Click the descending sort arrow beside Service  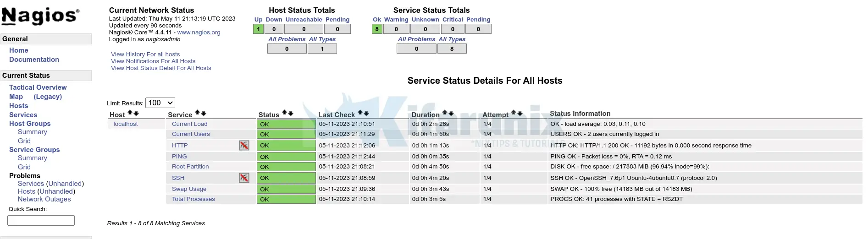(204, 113)
